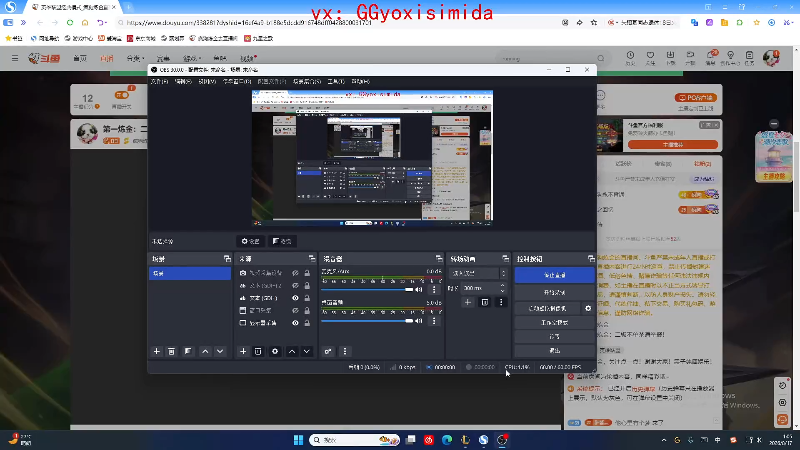
Task: Add a new scene with plus icon
Action: tap(157, 352)
